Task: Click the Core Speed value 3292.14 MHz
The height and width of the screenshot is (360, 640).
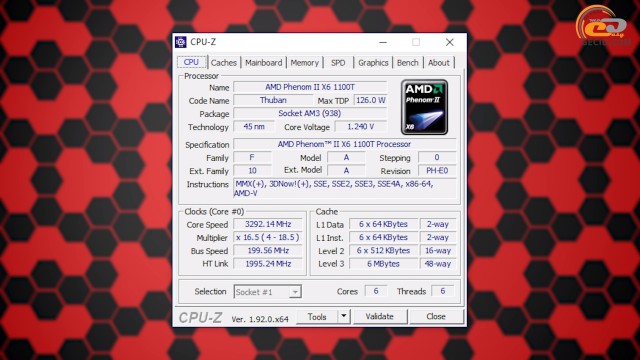Action: tap(268, 224)
